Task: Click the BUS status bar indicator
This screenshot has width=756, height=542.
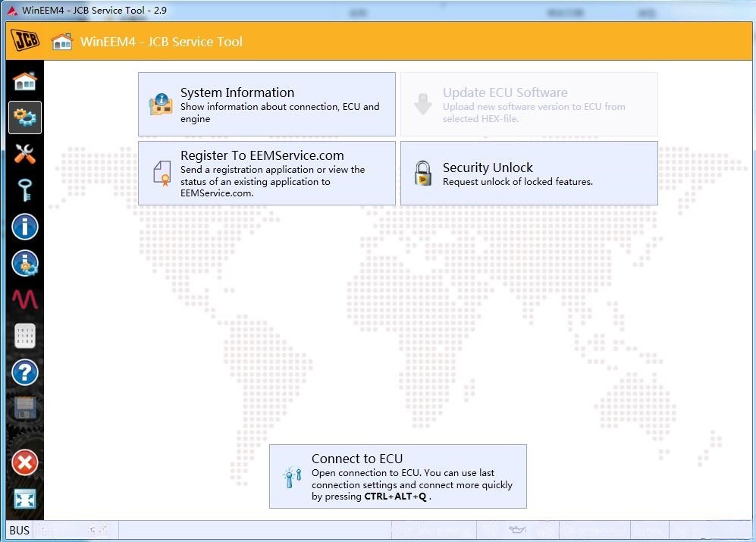Action: coord(19,530)
